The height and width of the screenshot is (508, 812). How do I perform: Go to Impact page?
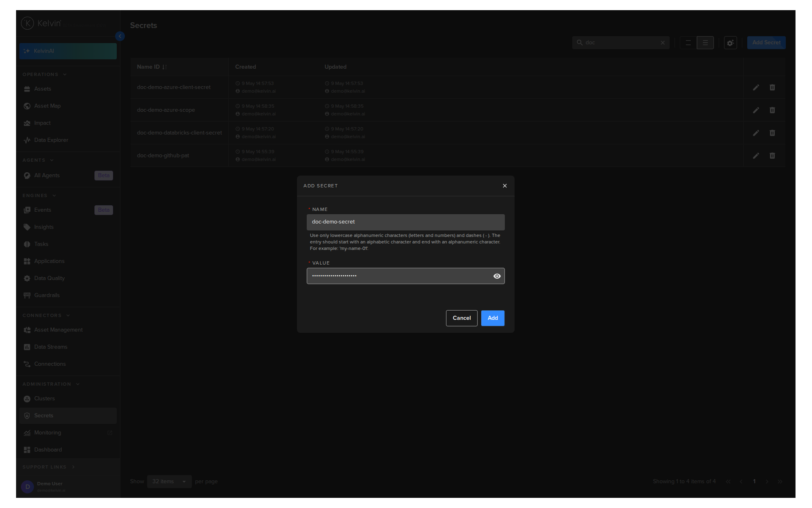tap(68, 123)
